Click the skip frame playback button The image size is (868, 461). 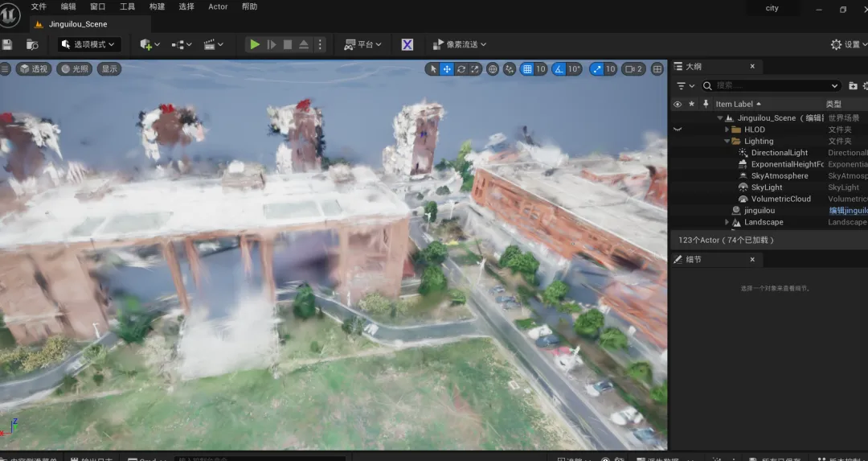tap(272, 44)
